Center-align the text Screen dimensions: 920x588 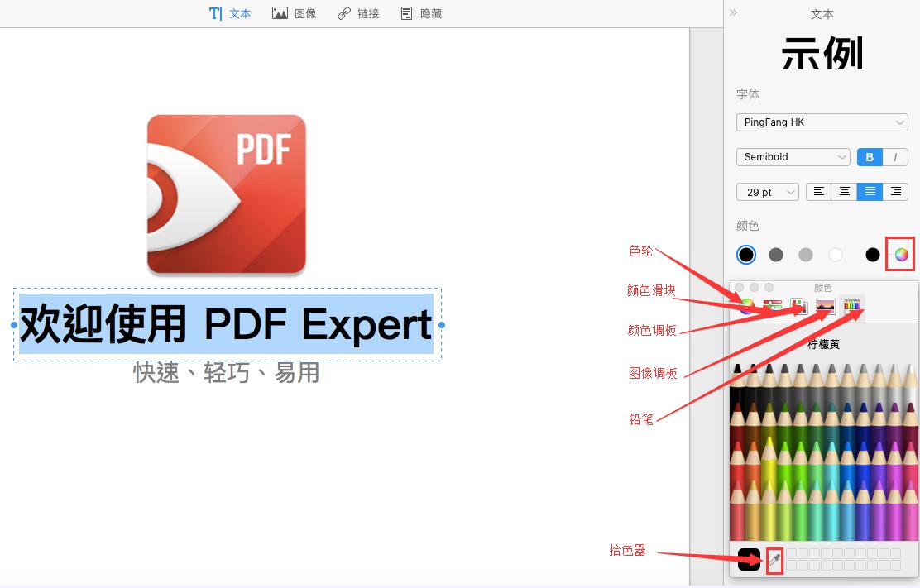coord(845,192)
